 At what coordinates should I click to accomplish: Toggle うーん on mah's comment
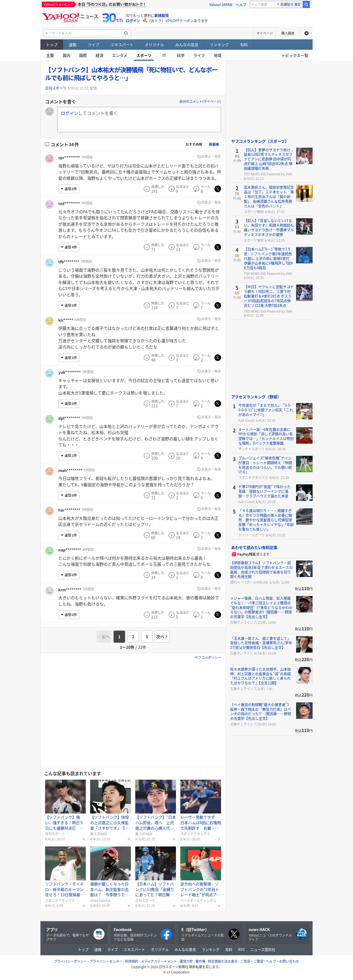202,495
